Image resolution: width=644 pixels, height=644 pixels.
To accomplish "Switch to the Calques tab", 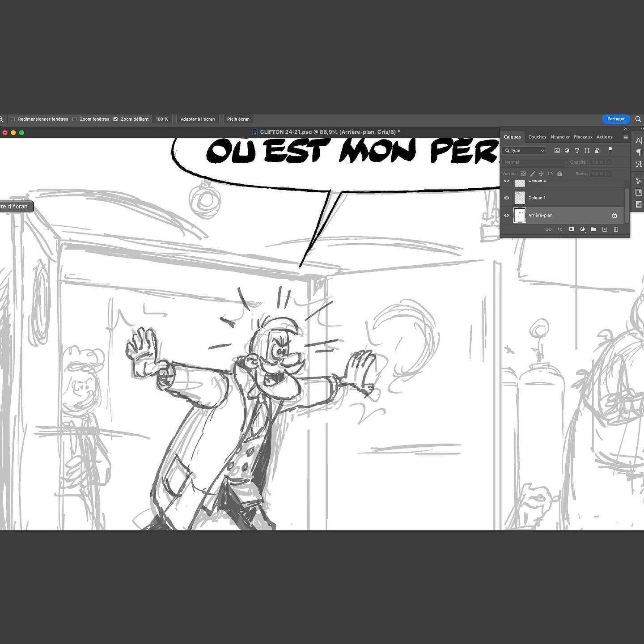I will click(513, 137).
